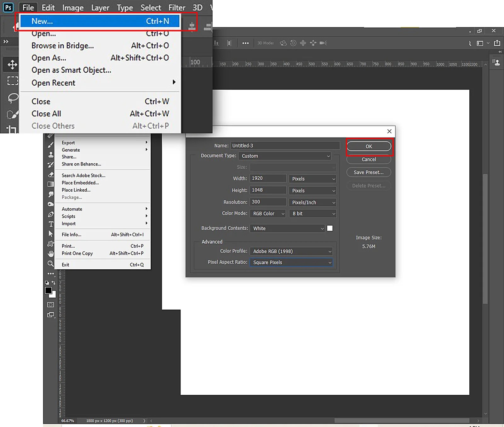The image size is (504, 427).
Task: Select the Quick Selection tool
Action: [12, 115]
